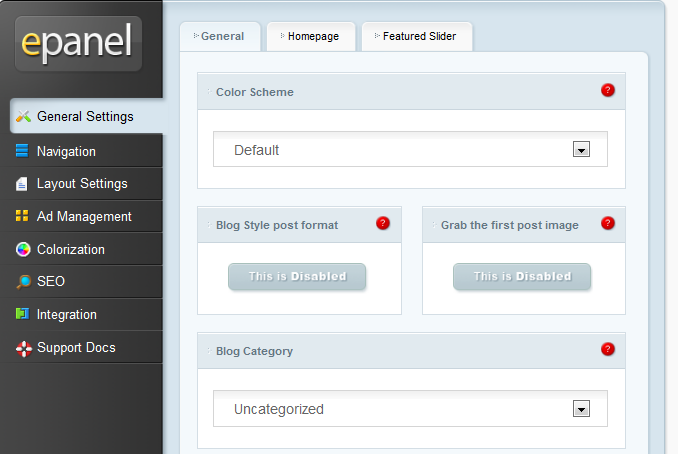Click the Integration sidebar icon
Viewport: 678px width, 454px height.
point(22,314)
